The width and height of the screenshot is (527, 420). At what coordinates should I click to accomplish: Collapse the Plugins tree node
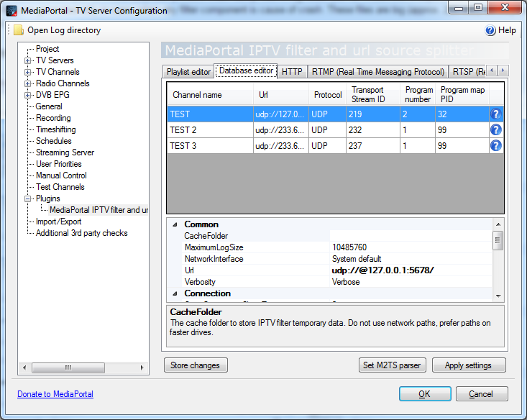tap(28, 198)
